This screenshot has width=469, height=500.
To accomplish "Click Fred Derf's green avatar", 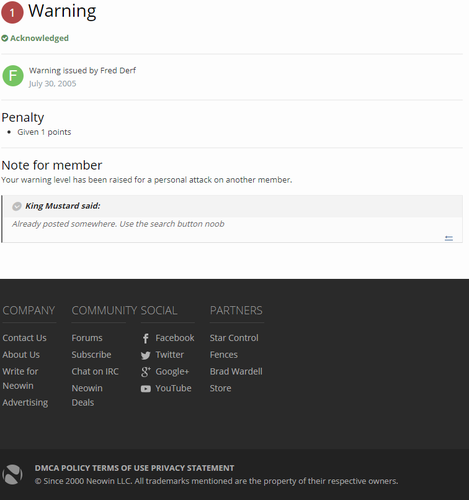I will click(13, 76).
